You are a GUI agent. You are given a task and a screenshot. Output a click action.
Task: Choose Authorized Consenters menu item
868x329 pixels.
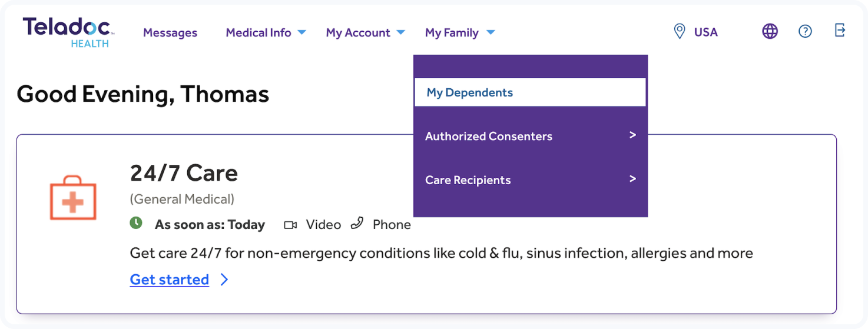pyautogui.click(x=489, y=136)
